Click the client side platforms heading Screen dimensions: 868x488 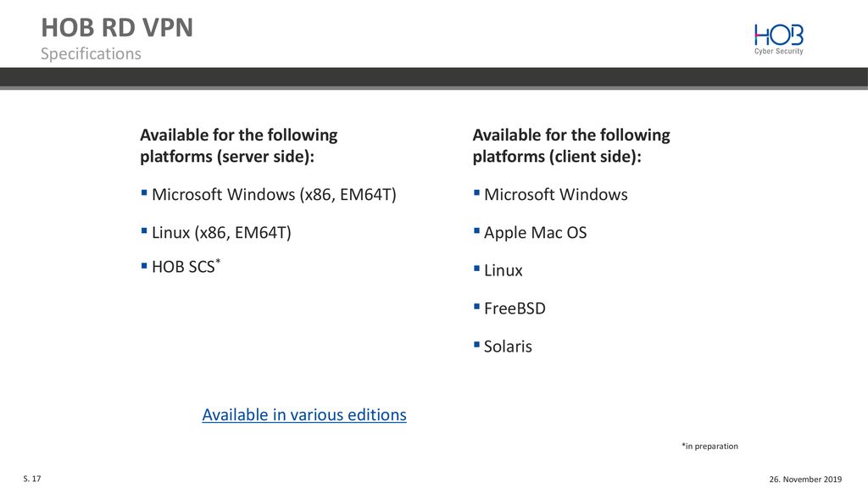click(571, 146)
